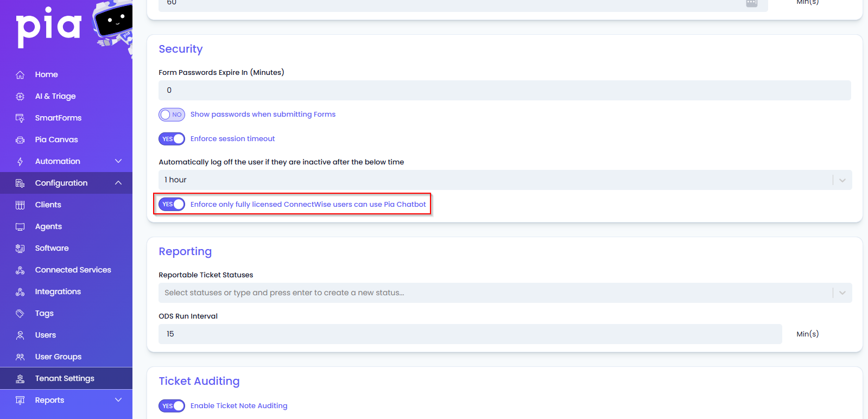The image size is (868, 419).
Task: Expand the Automation menu chevron
Action: [118, 161]
